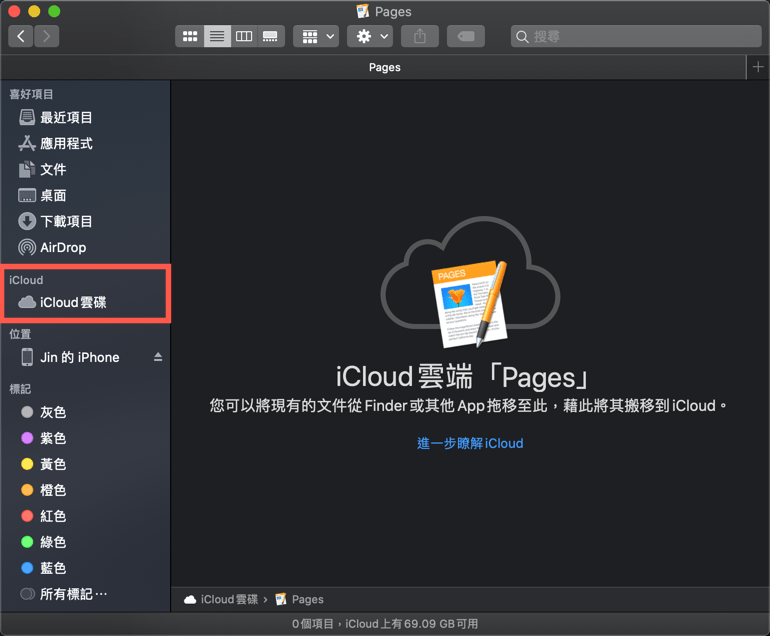770x636 pixels.
Task: Click the iCloud 雲端「Pages」heading
Action: (x=463, y=377)
